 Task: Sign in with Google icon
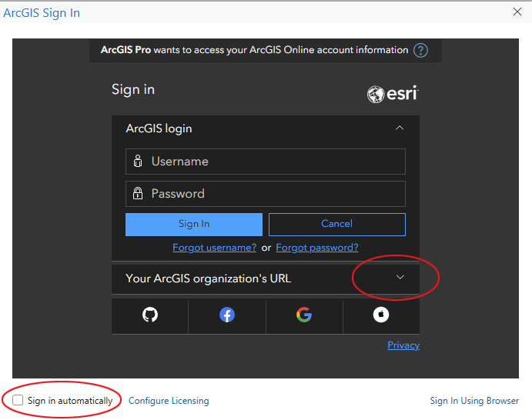click(304, 315)
